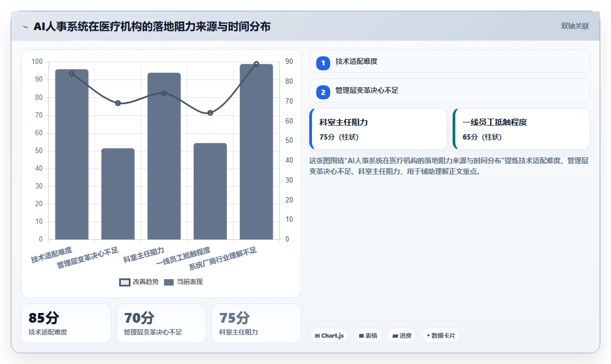Click the right axis value 90
The height and width of the screenshot is (364, 611).
click(x=289, y=62)
